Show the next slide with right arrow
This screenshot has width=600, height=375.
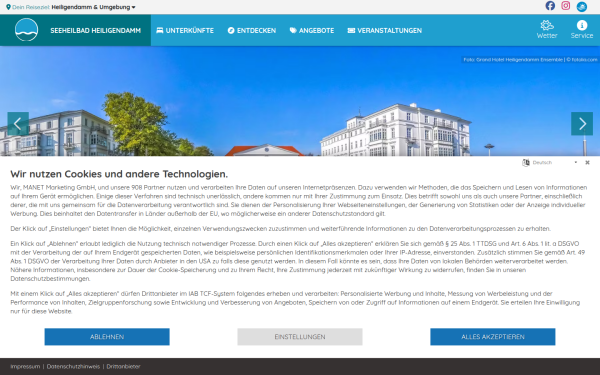pos(582,124)
